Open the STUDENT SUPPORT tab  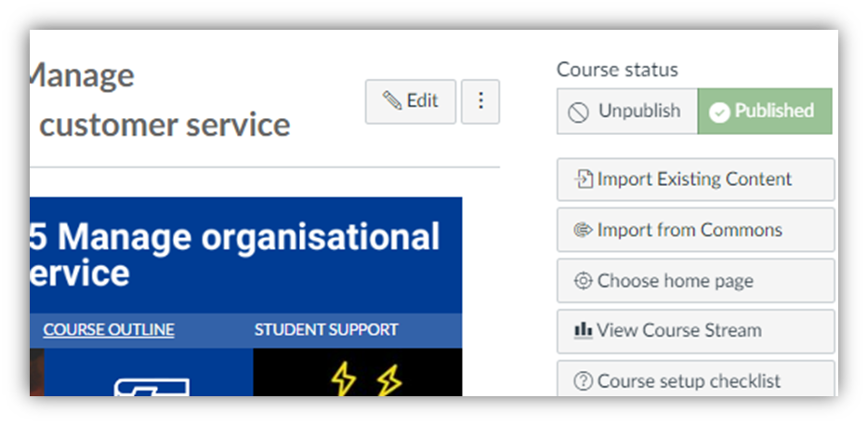326,329
